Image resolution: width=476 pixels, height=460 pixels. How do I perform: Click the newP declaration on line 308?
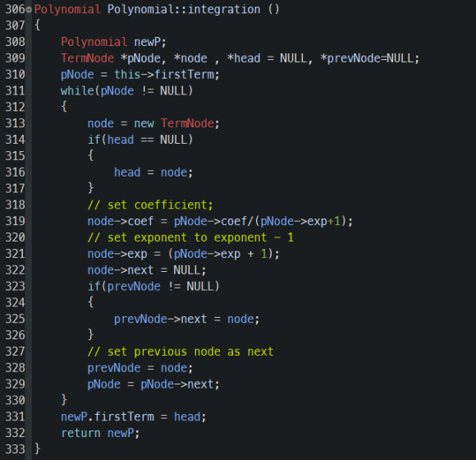click(x=150, y=42)
